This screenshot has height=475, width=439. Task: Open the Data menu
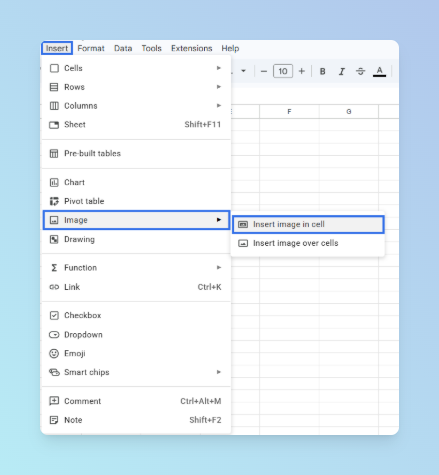tap(123, 48)
